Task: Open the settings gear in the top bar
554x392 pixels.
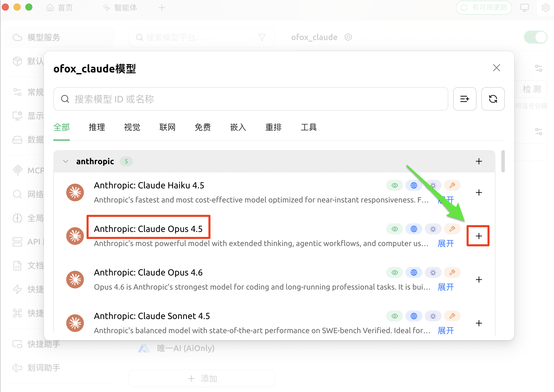Action: (545, 8)
